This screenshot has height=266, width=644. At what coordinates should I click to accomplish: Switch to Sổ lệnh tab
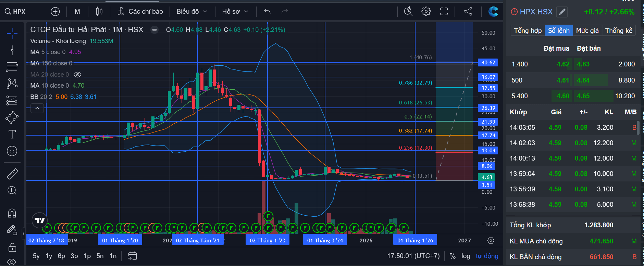(x=559, y=30)
